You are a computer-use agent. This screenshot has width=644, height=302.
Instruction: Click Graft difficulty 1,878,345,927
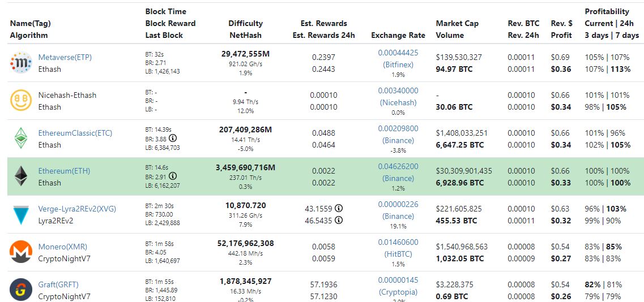pos(246,281)
